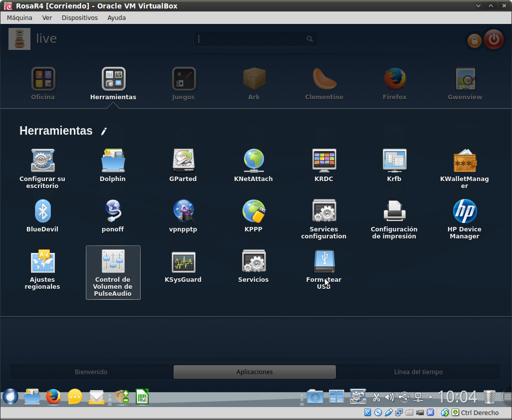Screen dimensions: 512x420
Task: Open the Máquina menu
Action: (x=19, y=17)
